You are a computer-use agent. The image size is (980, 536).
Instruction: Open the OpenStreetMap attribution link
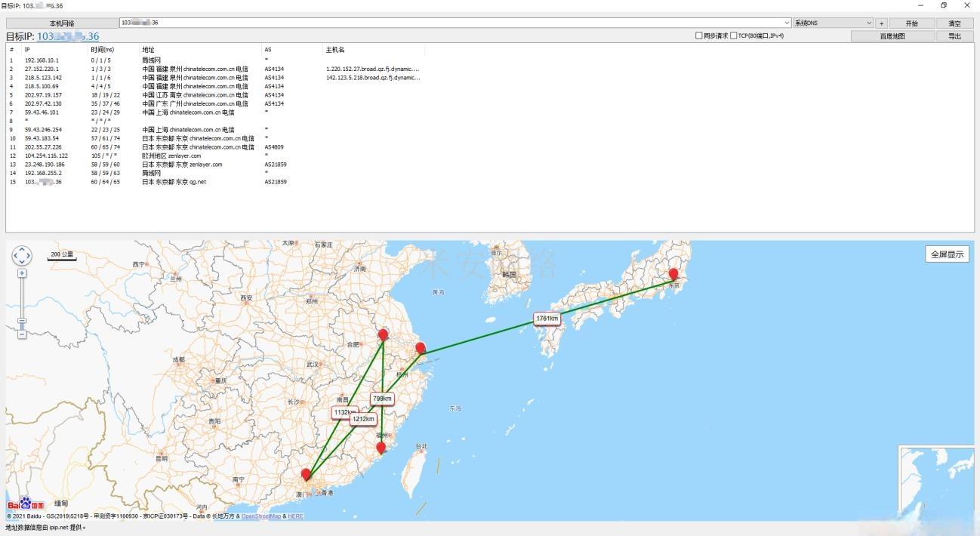(x=261, y=516)
